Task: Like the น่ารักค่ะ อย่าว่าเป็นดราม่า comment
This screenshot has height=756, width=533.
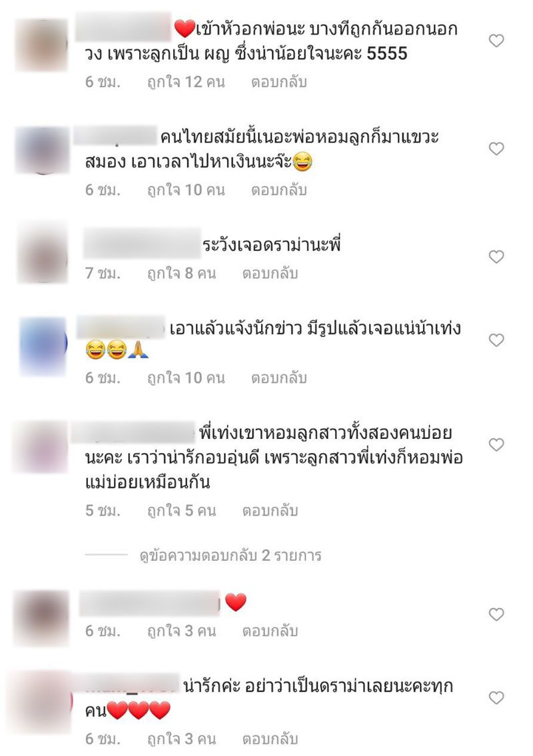Action: coord(496,697)
